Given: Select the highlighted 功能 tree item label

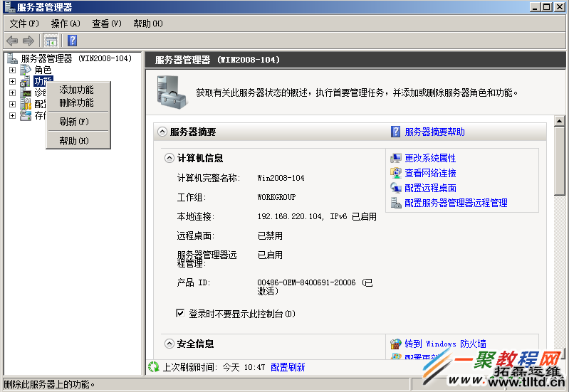Looking at the screenshot, I should [43, 81].
